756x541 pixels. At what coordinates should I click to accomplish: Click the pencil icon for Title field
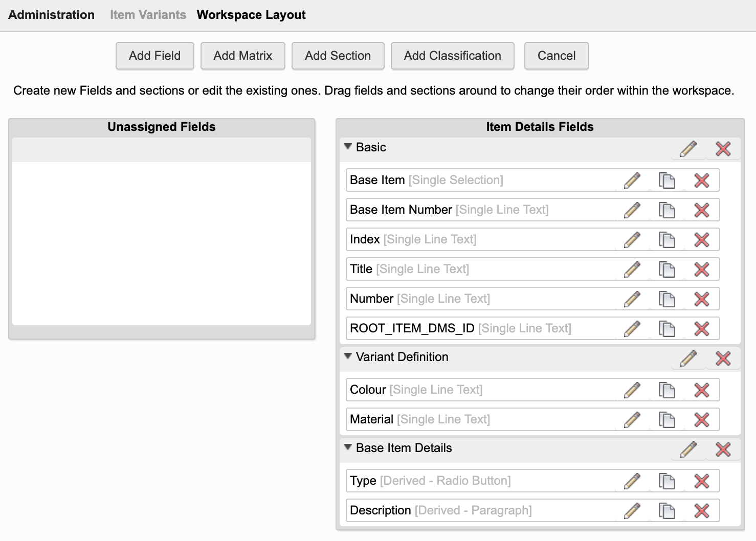pos(632,269)
